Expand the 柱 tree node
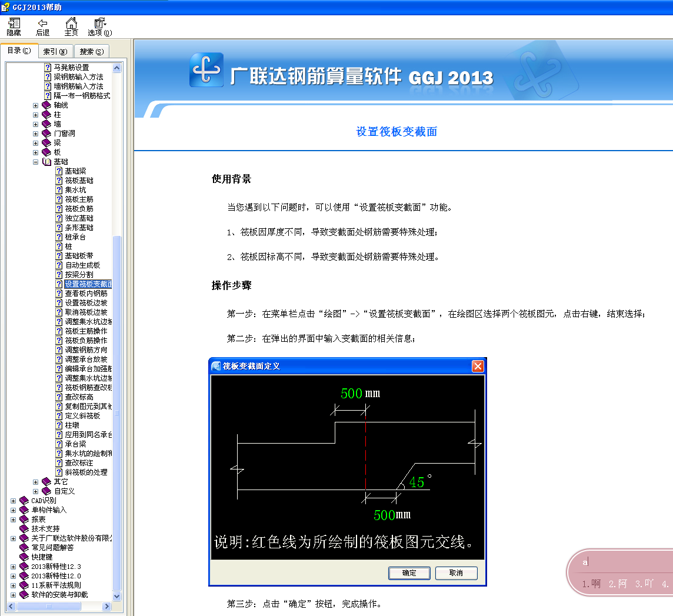This screenshot has height=616, width=673. point(36,115)
